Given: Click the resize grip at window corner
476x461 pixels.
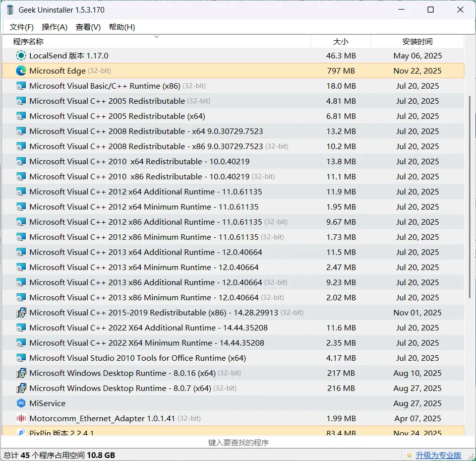Looking at the screenshot, I should [x=472, y=457].
